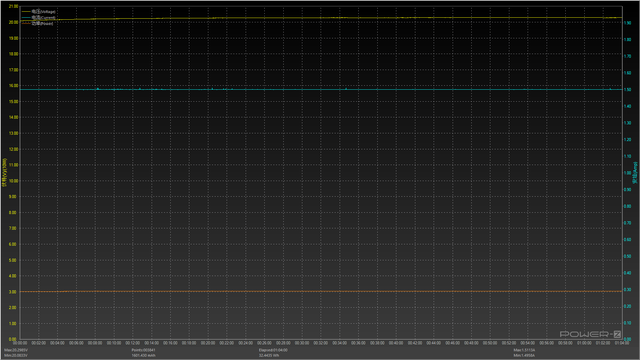This screenshot has height=360, width=640.
Task: Click the cyan Current legend line sample
Action: 26,18
